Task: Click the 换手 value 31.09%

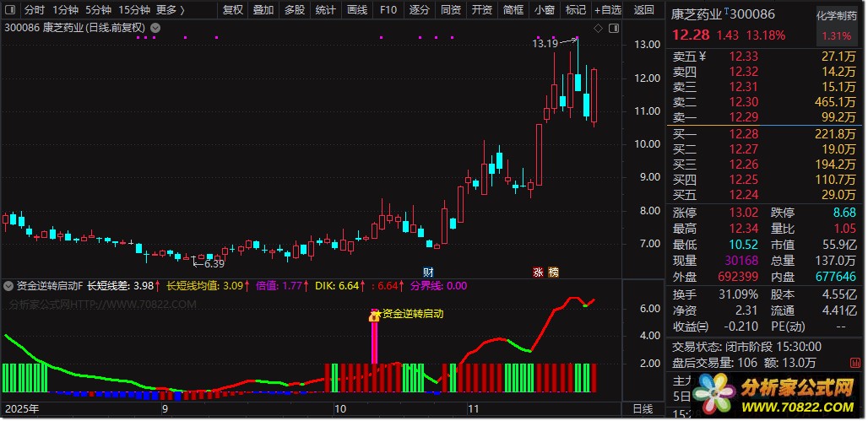Action: 741,294
